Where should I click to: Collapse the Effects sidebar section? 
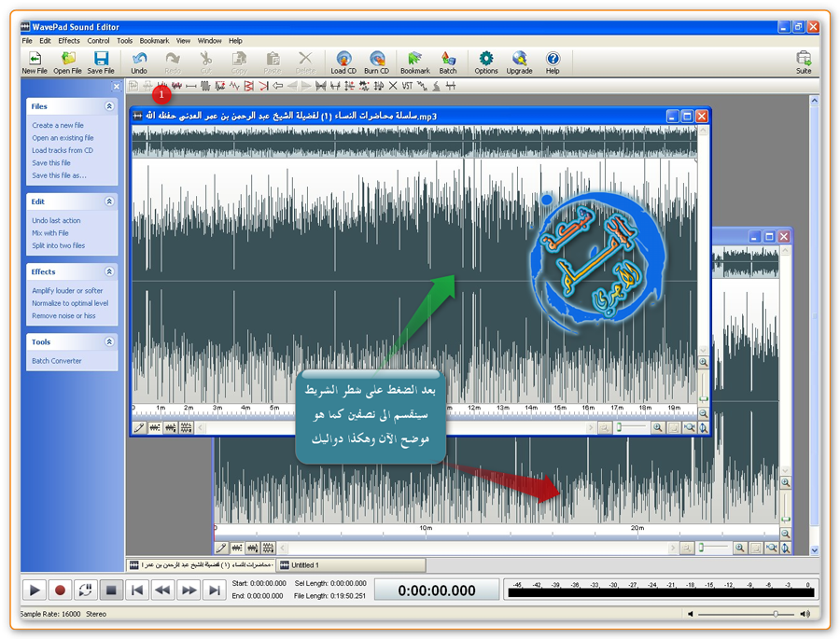[x=109, y=271]
